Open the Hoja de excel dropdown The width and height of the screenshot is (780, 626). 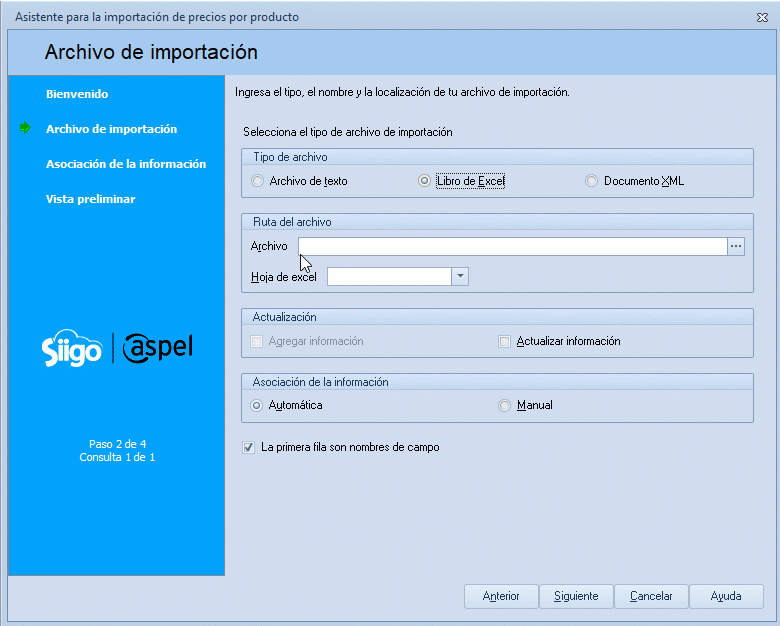click(x=460, y=277)
